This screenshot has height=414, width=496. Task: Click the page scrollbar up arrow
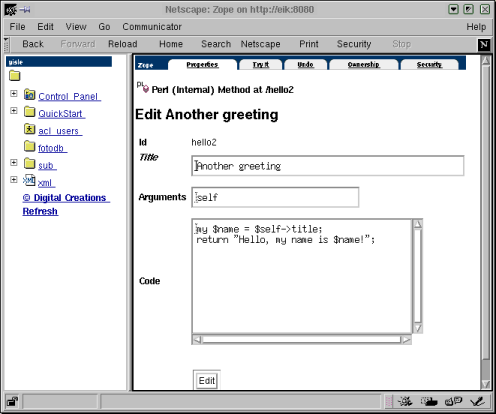tap(486, 60)
